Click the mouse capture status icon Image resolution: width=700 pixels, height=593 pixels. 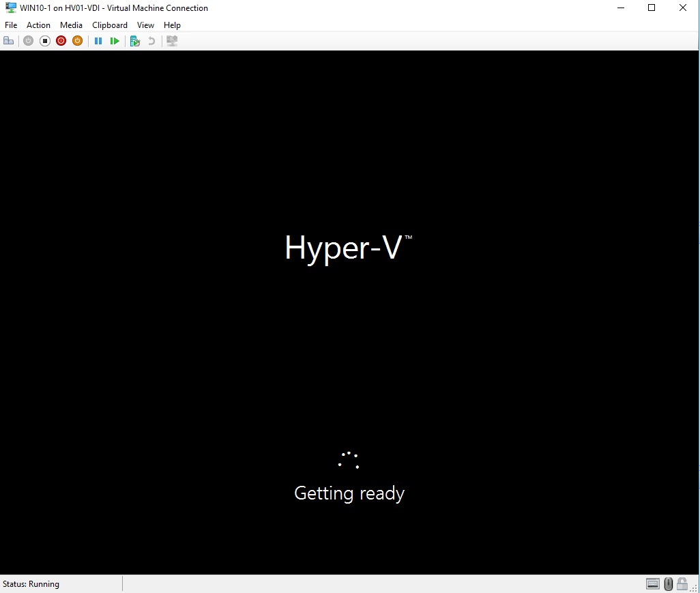coord(668,583)
